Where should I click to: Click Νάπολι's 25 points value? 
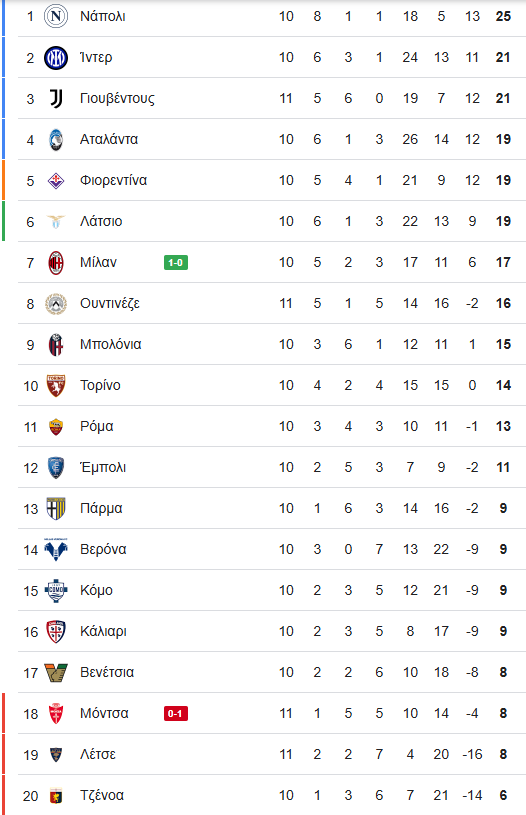(x=503, y=16)
